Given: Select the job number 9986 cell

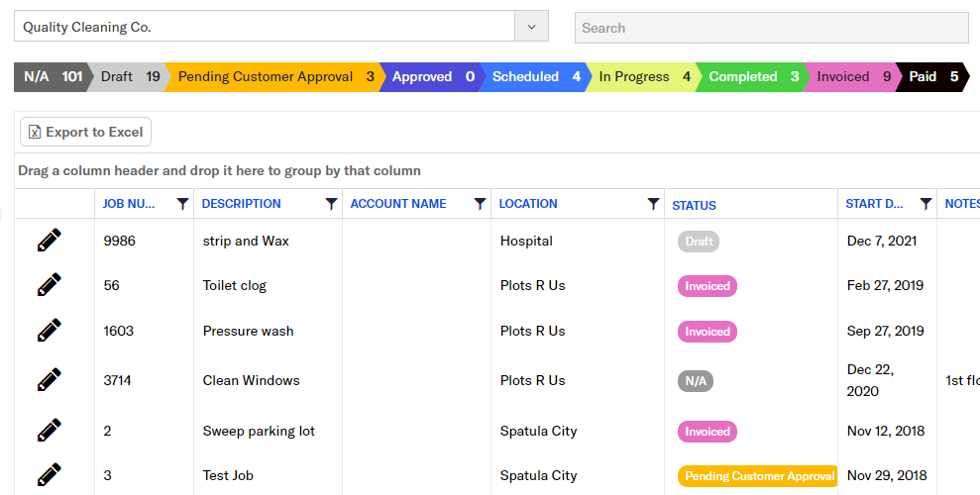Looking at the screenshot, I should tap(119, 241).
